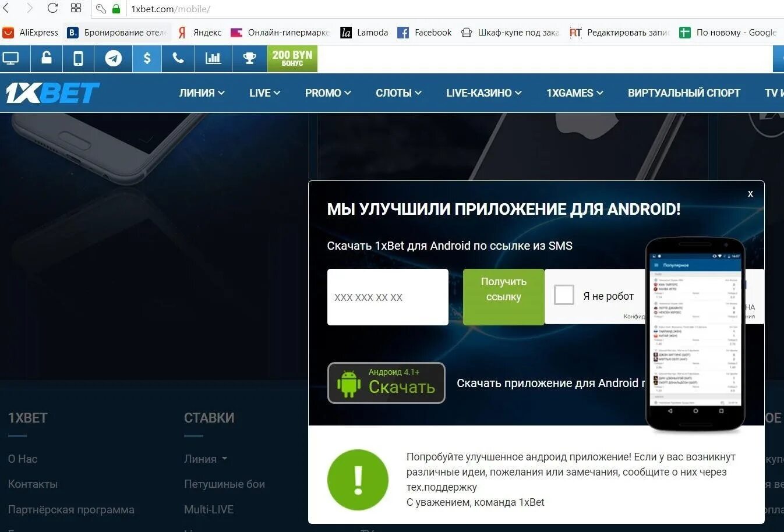Reload the page with the refresh icon
784x532 pixels.
click(x=52, y=8)
